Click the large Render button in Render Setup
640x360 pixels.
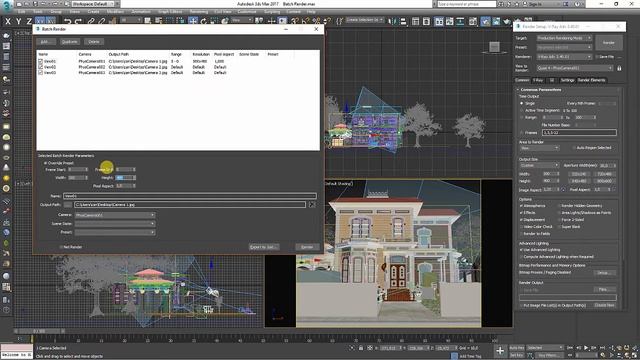(x=609, y=42)
